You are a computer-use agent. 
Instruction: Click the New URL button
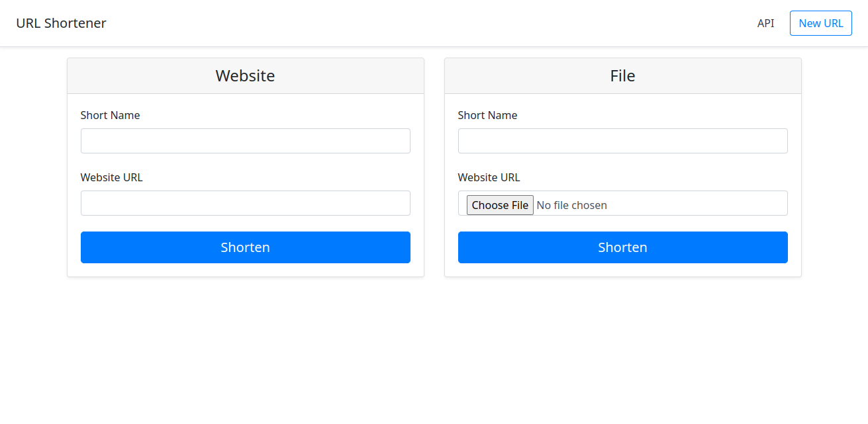821,23
